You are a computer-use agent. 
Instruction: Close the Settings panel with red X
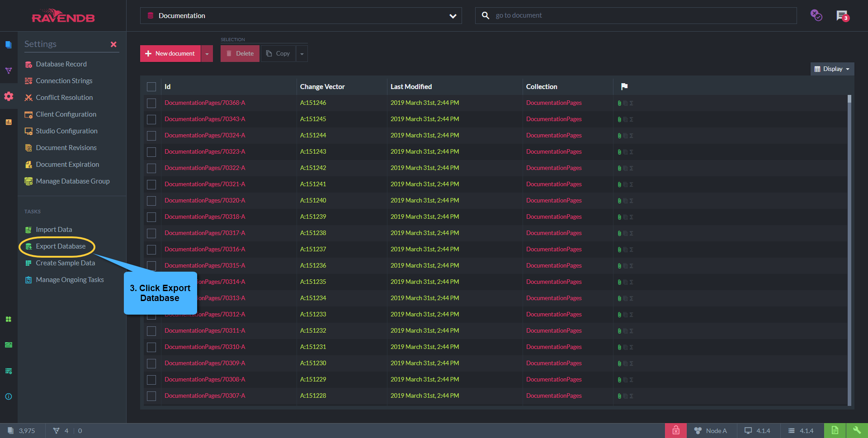(113, 44)
